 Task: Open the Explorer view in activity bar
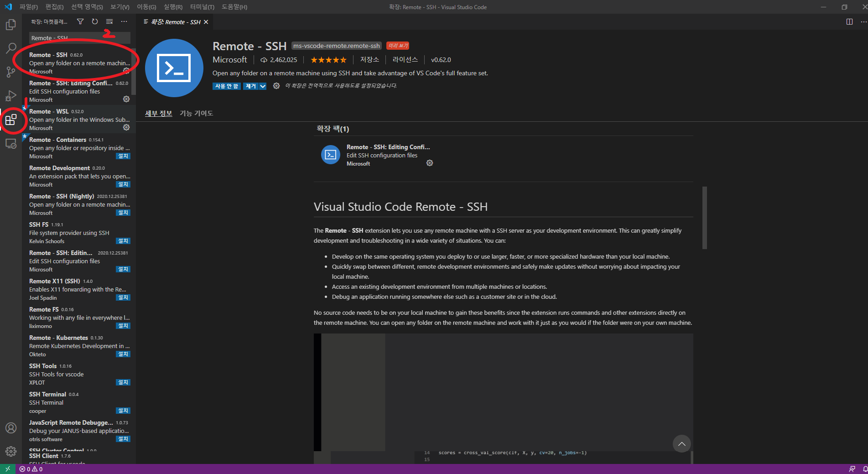coord(10,25)
